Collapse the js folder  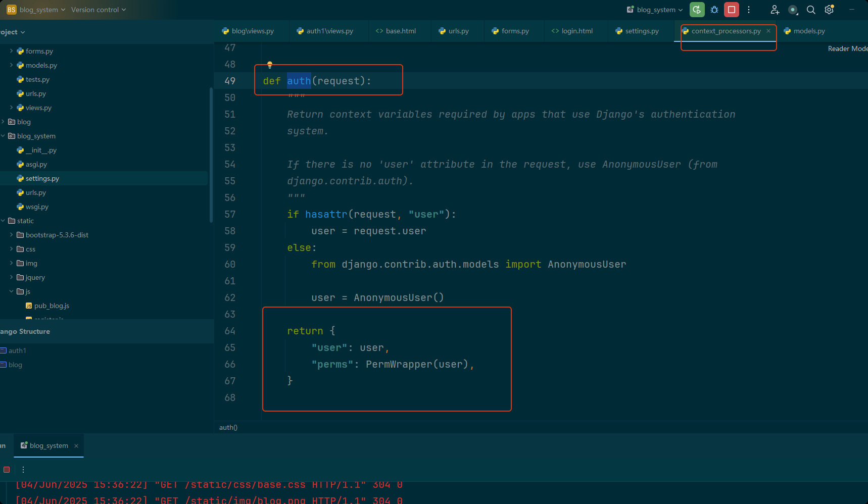[12, 291]
